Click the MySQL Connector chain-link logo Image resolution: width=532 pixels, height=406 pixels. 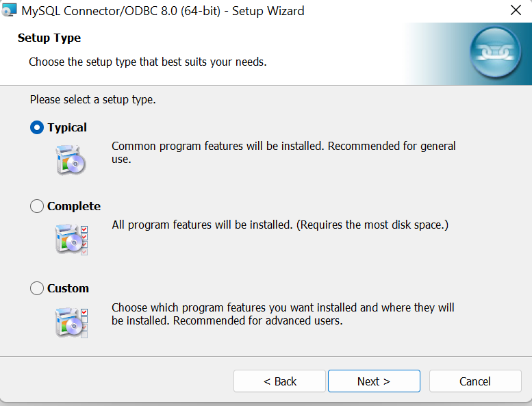coord(495,53)
